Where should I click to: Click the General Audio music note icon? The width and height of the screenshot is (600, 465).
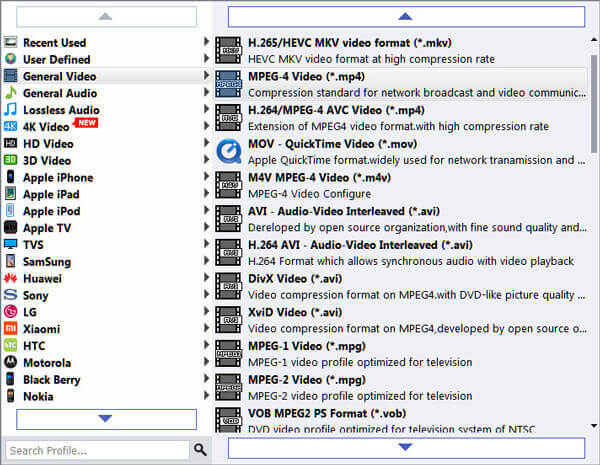tap(11, 93)
